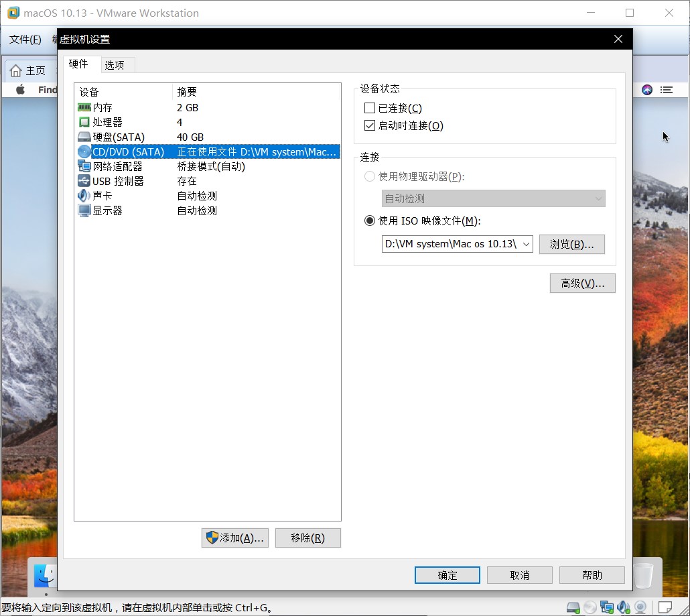Click the 浏览(B)... button
Viewport: 690px width, 616px height.
[x=572, y=245]
